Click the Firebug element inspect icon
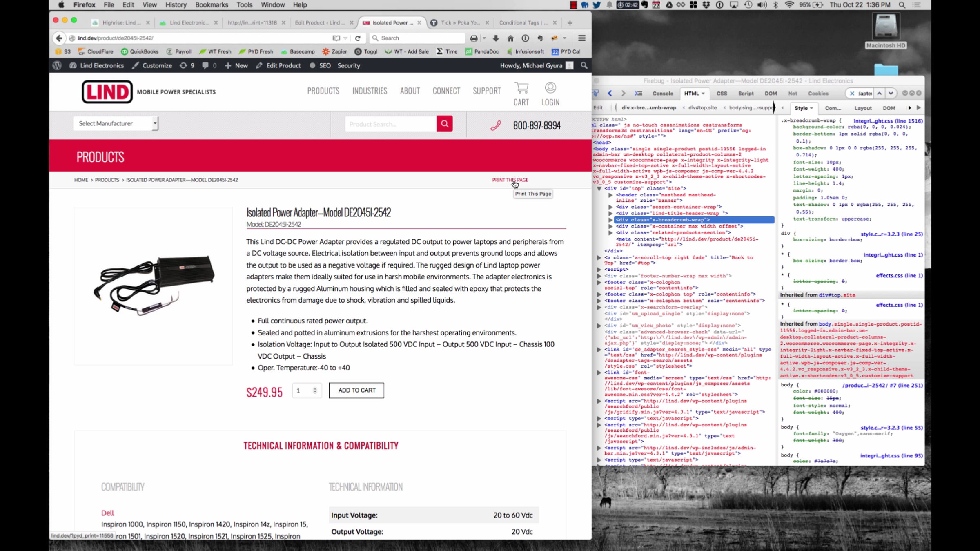This screenshot has width=980, height=551. click(596, 93)
